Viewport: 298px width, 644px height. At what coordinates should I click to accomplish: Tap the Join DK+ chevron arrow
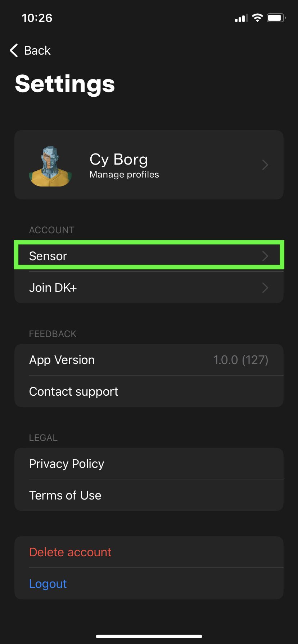pyautogui.click(x=265, y=288)
